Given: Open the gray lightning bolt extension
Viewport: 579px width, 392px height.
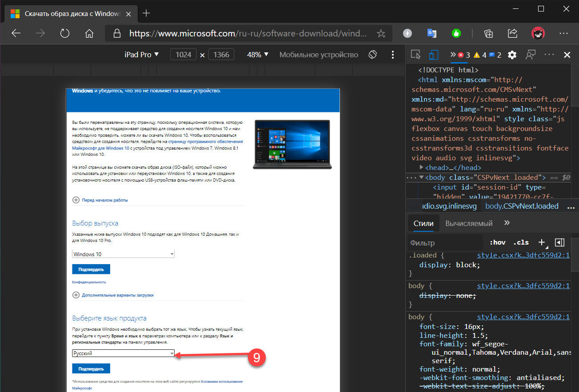Looking at the screenshot, I should click(x=407, y=33).
